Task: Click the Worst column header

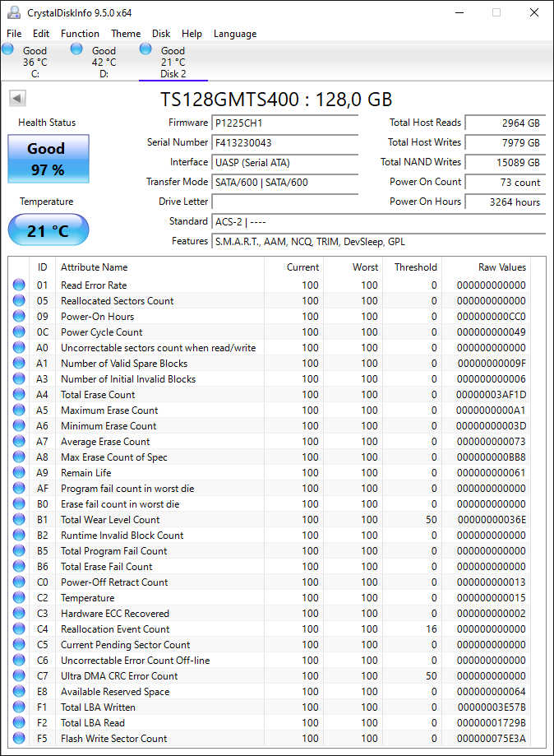Action: click(x=353, y=267)
